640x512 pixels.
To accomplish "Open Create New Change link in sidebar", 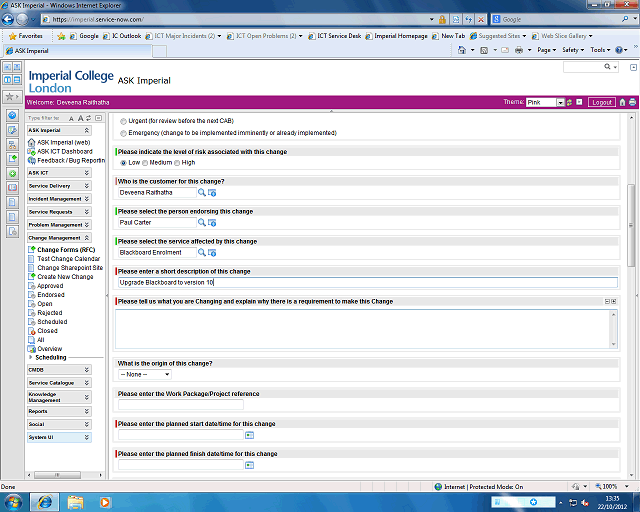I will click(x=65, y=277).
